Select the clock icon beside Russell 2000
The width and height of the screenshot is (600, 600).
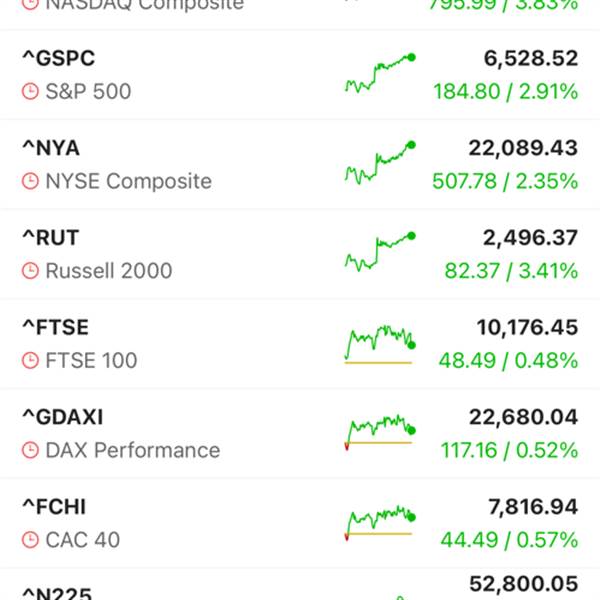pos(30,271)
